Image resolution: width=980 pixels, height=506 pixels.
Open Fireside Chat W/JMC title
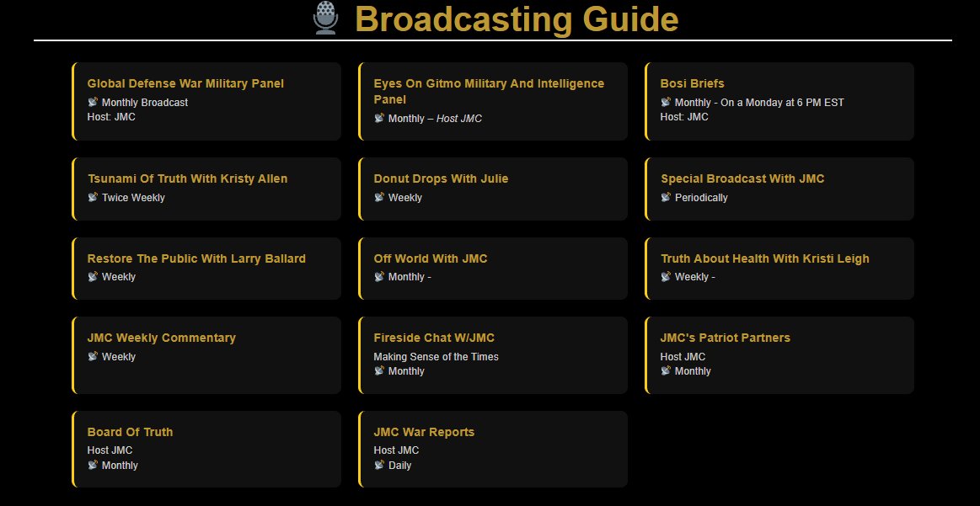click(x=434, y=338)
